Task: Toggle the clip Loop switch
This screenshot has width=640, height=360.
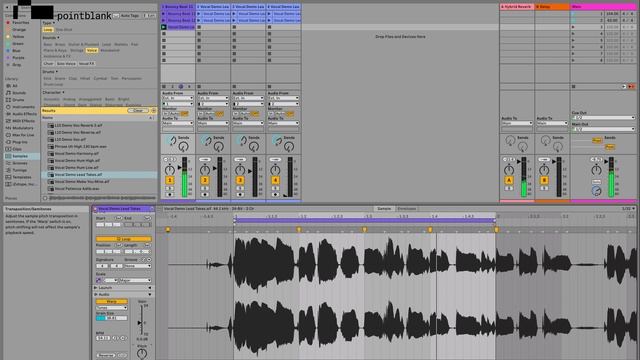Action: coord(124,239)
